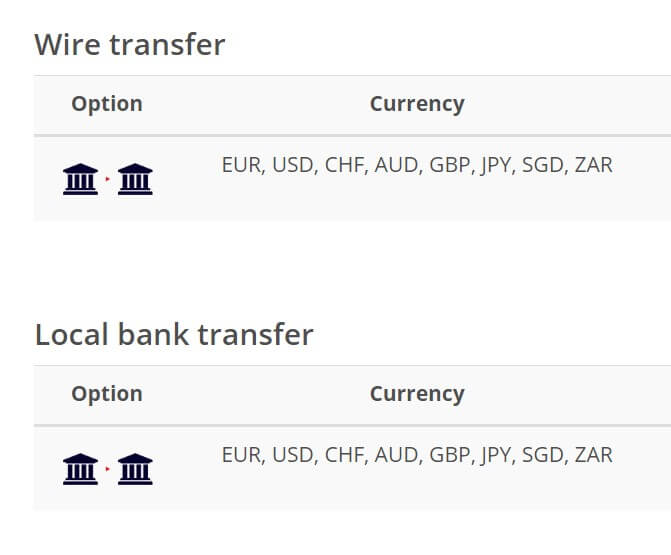Click JPY in the Wire transfer currency row
The height and width of the screenshot is (555, 671).
(496, 166)
